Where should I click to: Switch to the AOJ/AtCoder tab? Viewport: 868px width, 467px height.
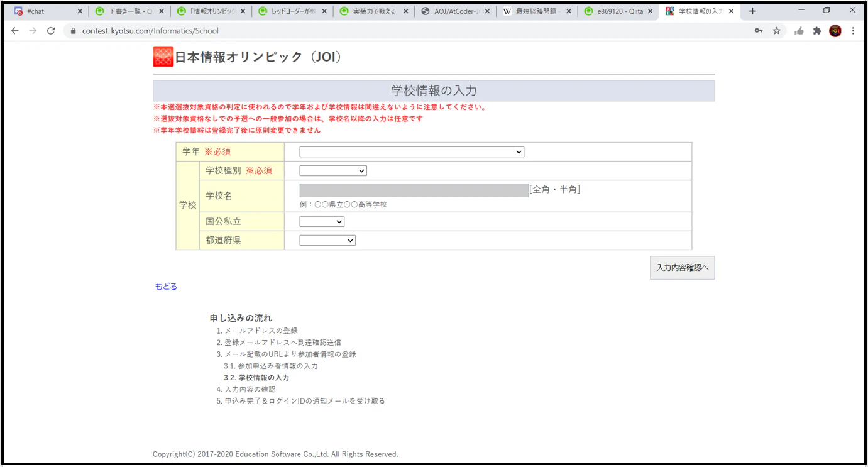(455, 11)
